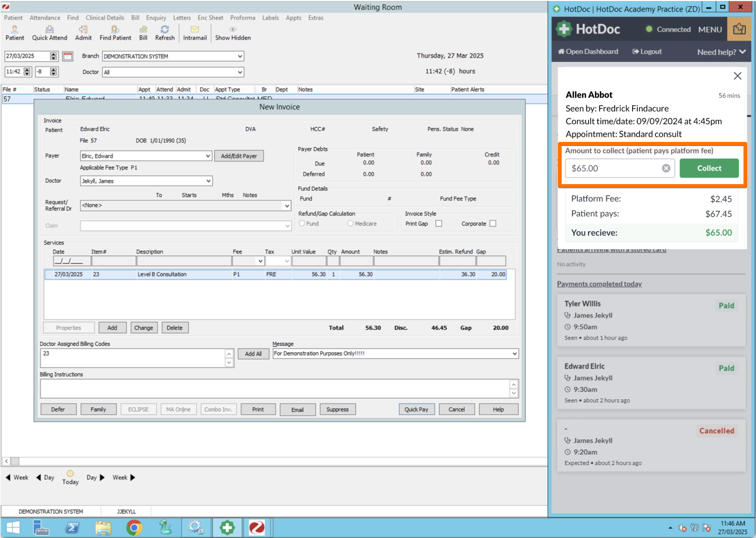Click Add/Edit Payer button

tap(239, 156)
